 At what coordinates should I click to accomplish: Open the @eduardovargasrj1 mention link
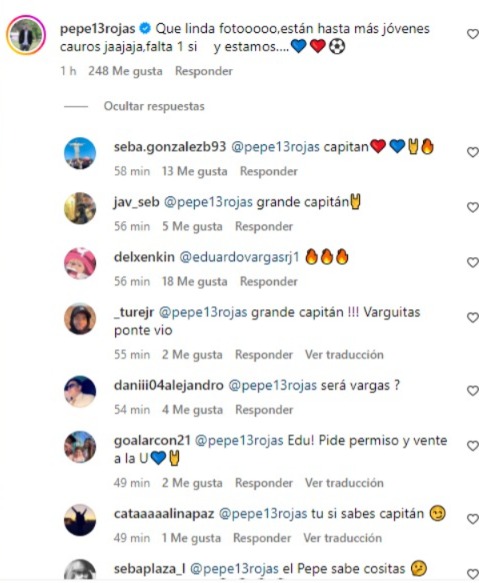coord(240,257)
